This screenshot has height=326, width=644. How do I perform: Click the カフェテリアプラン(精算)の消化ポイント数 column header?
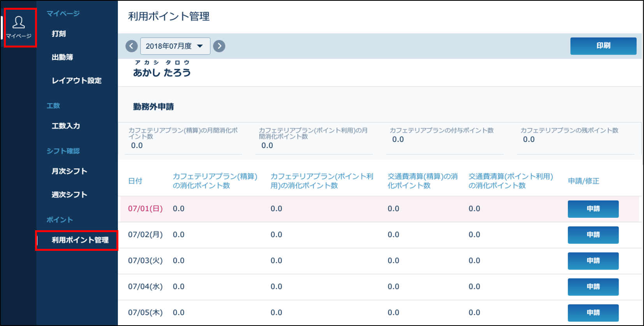click(215, 181)
